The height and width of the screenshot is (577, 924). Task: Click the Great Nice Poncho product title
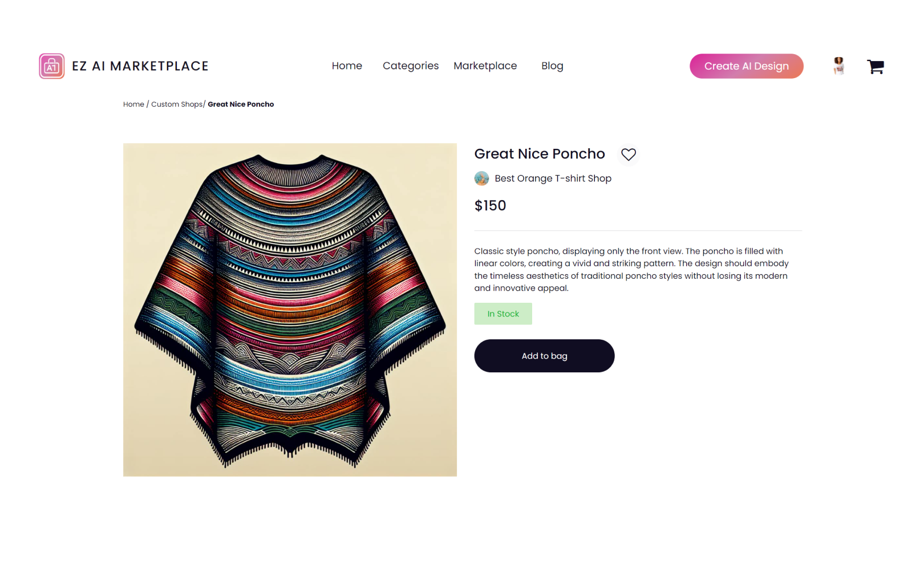pyautogui.click(x=539, y=154)
